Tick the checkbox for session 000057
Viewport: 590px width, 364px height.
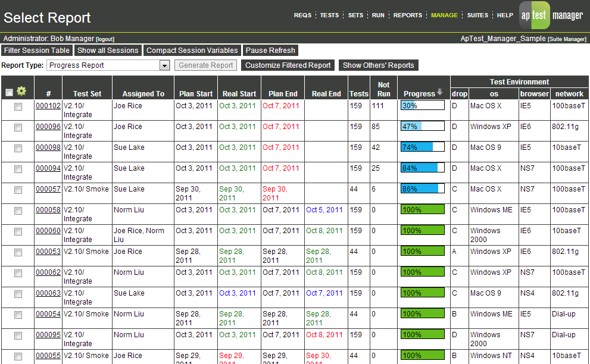(x=18, y=190)
